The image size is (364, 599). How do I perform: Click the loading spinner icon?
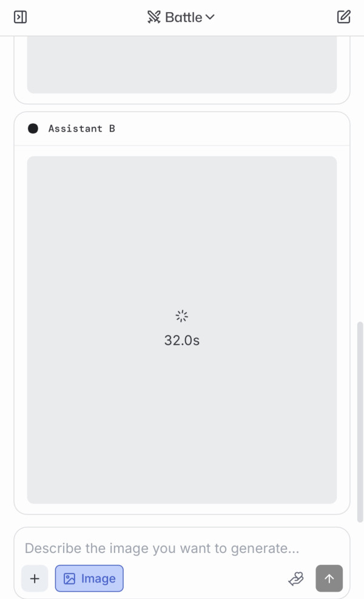click(x=182, y=316)
